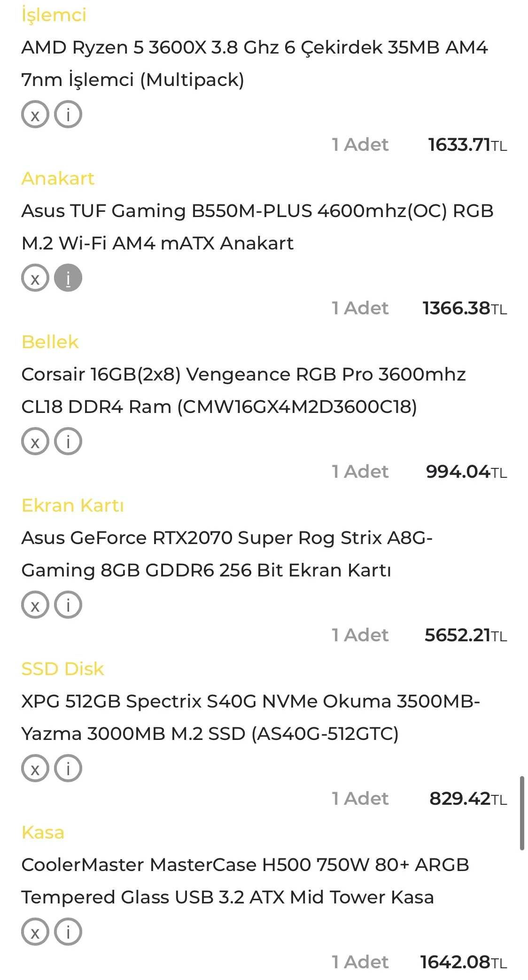Click the page scrollbar thumb
The image size is (528, 980).
click(x=521, y=814)
